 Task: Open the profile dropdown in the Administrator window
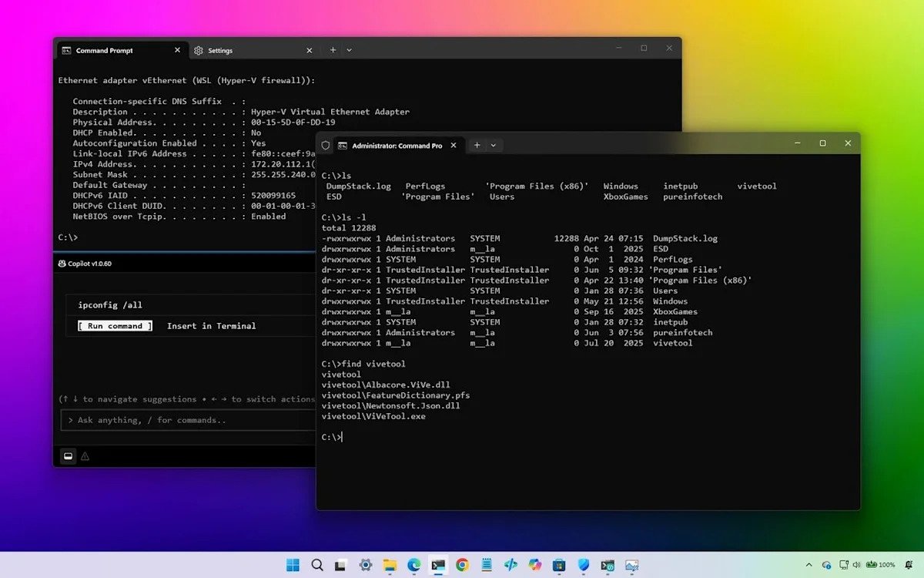click(493, 145)
